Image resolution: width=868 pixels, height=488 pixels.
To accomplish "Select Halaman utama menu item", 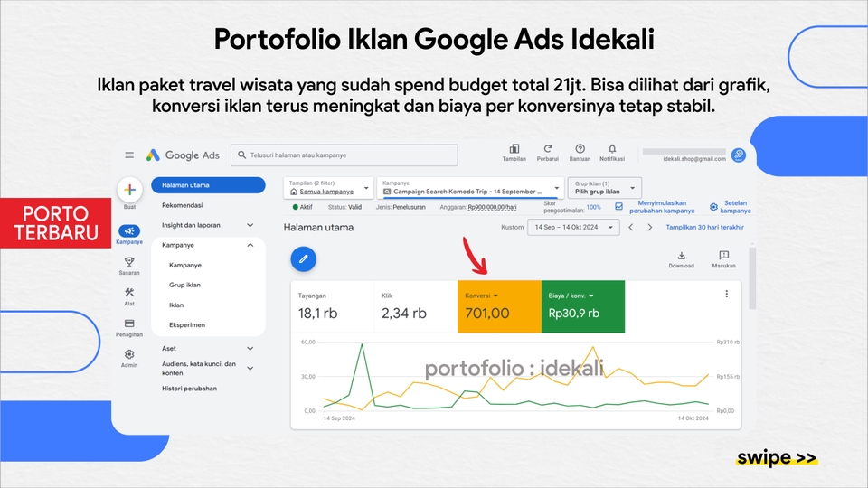I will tap(208, 185).
